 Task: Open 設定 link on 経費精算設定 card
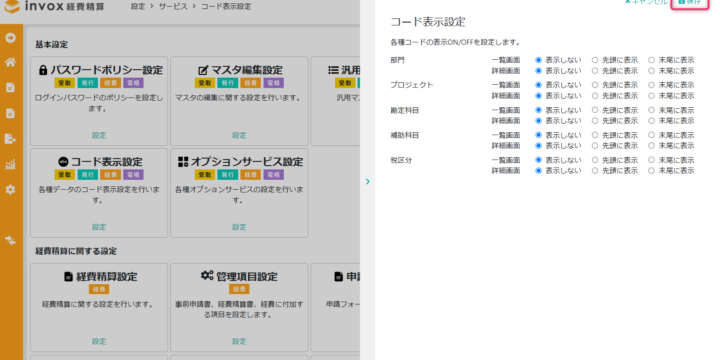pyautogui.click(x=99, y=341)
